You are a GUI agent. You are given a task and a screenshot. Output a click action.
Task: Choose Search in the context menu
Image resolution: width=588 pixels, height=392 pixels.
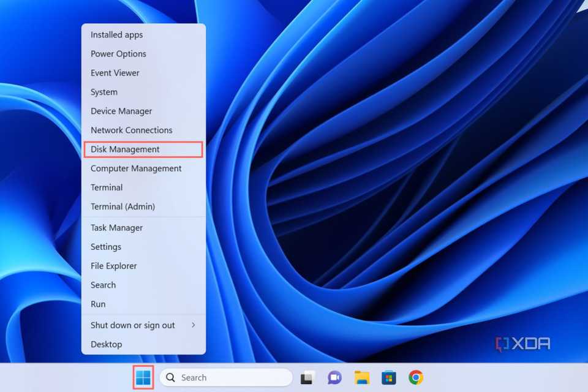tap(143, 285)
